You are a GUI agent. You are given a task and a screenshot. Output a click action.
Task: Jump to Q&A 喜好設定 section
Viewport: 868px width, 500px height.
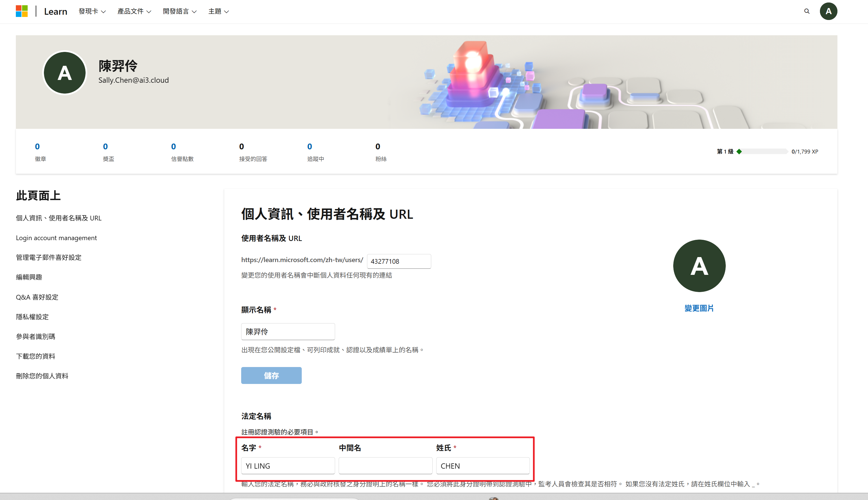(37, 297)
